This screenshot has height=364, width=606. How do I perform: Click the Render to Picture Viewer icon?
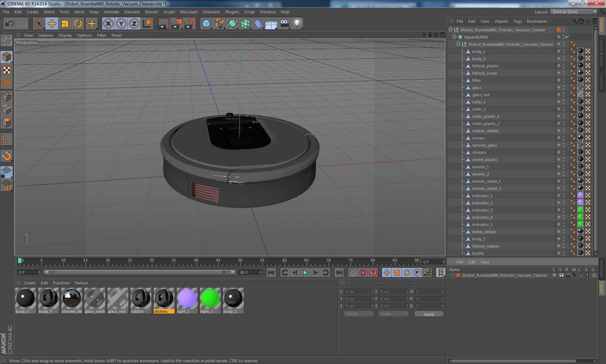coord(176,24)
